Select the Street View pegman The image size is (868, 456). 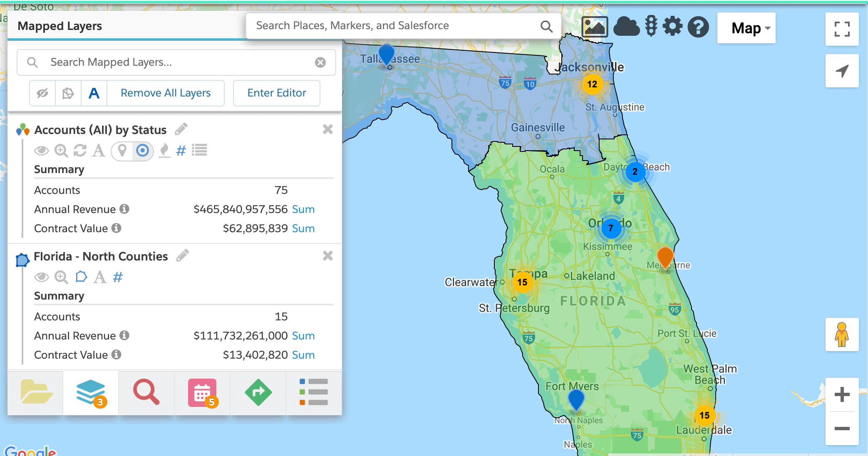(x=842, y=335)
